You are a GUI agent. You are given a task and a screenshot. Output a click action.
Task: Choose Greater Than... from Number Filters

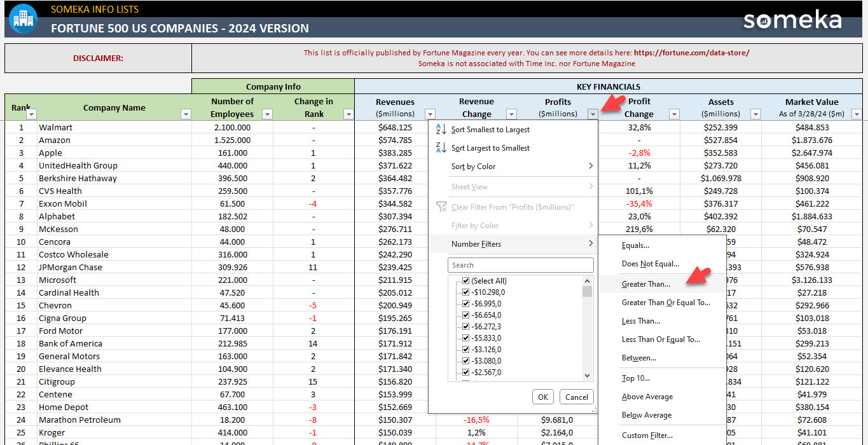(645, 284)
